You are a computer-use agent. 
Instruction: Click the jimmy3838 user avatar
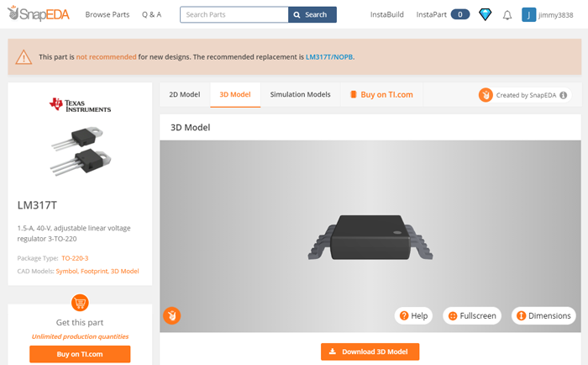528,14
